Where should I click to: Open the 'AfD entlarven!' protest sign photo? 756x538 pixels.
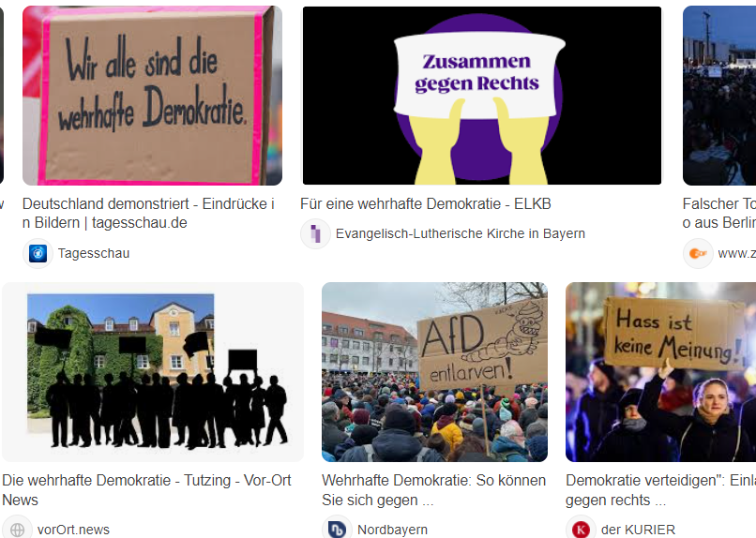[x=434, y=372]
